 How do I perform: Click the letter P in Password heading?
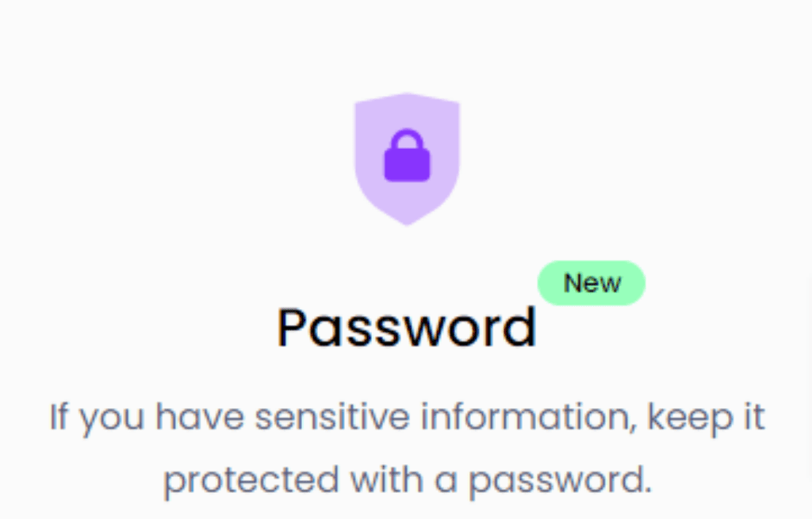click(x=293, y=327)
